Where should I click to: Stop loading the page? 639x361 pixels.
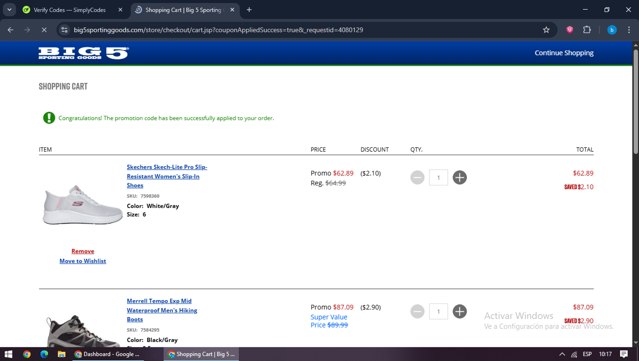[44, 30]
